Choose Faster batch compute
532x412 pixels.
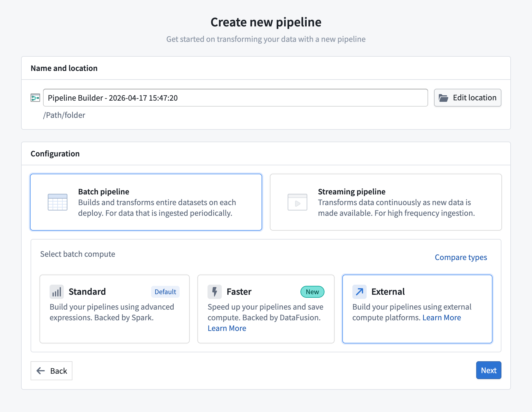(266, 309)
